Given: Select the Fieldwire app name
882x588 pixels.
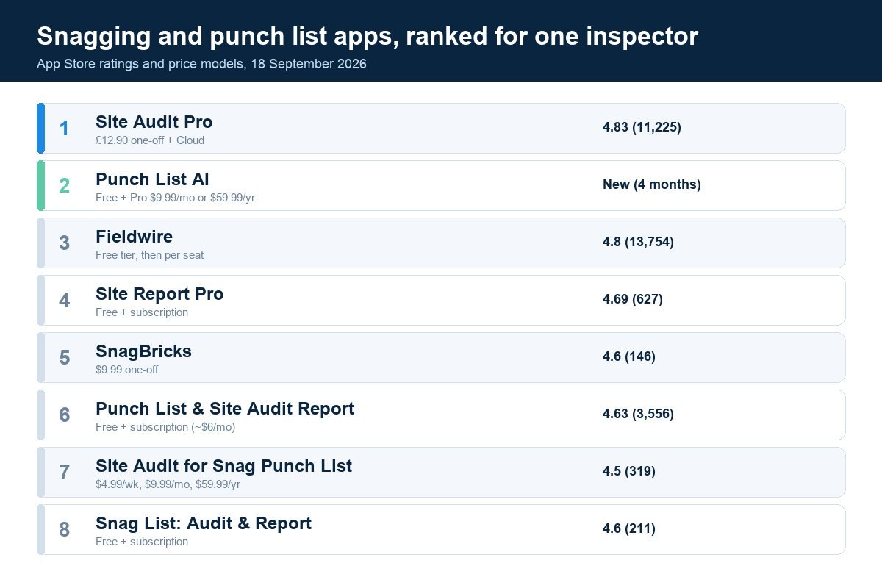Looking at the screenshot, I should point(135,237).
